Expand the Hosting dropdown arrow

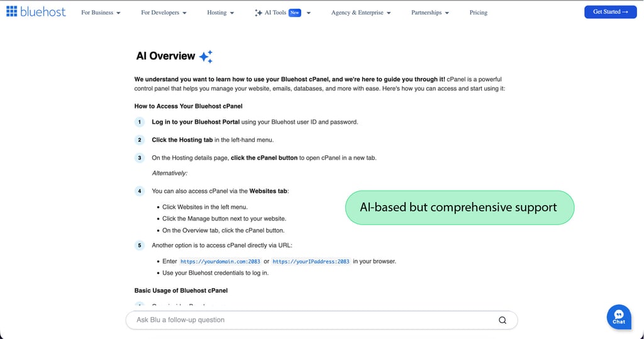(x=231, y=13)
